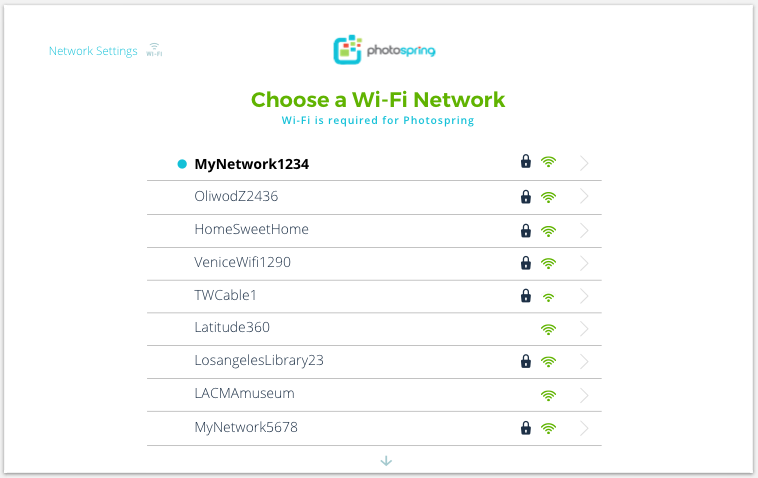Open details chevron for HomeSweetHome
Screen dimensions: 758x478
584,231
